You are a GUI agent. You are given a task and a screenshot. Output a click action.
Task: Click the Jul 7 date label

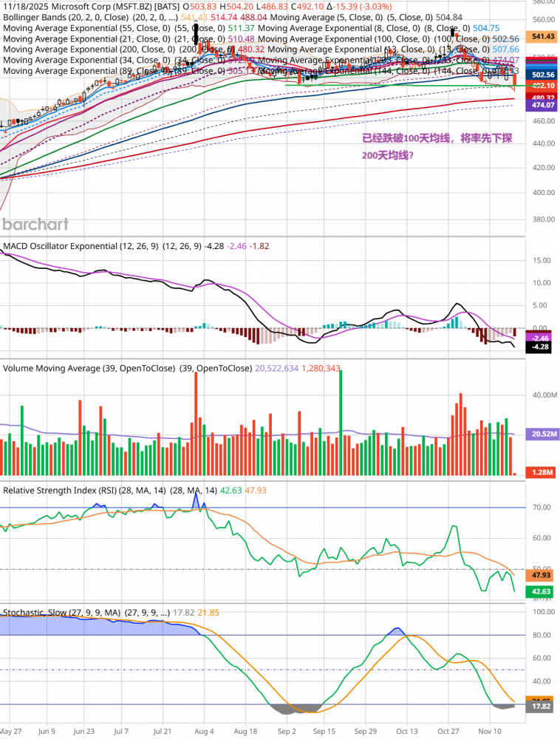coord(121,732)
